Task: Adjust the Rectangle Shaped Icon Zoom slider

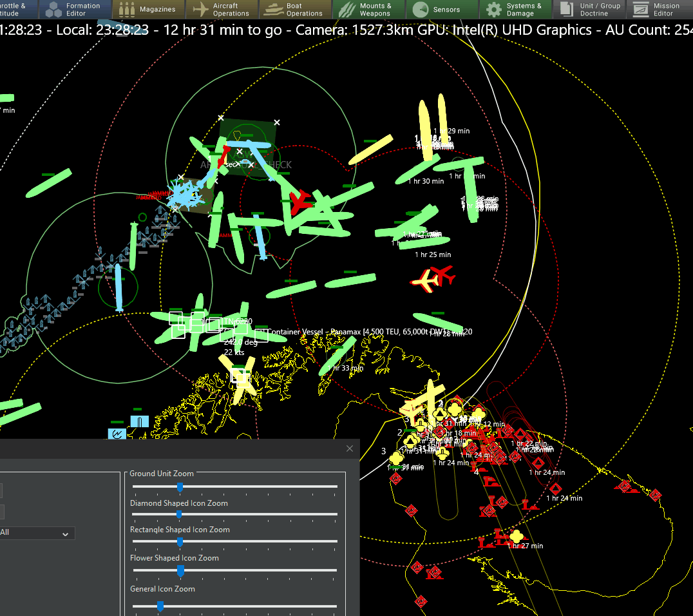Action: (x=180, y=542)
